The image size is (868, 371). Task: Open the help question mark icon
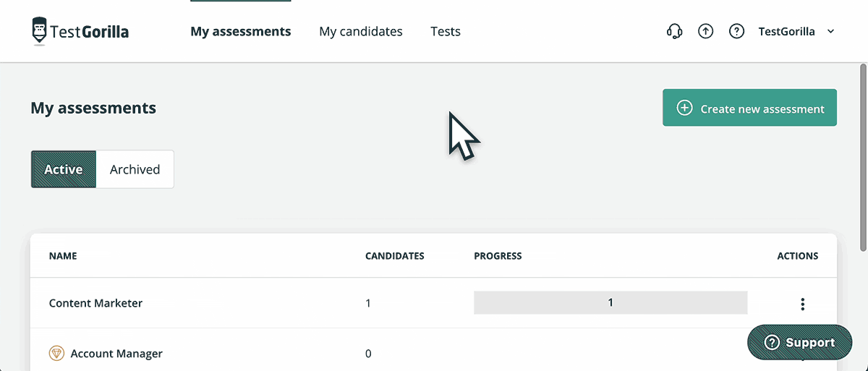736,31
